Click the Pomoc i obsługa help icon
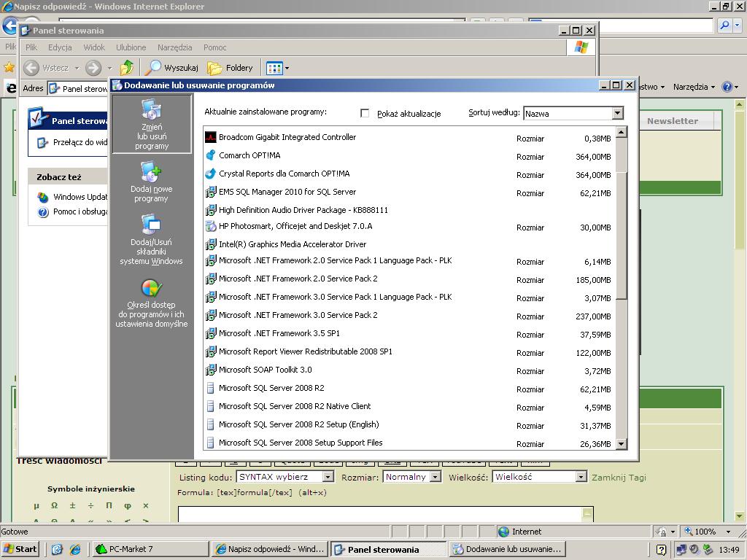747x560 pixels. click(x=43, y=212)
